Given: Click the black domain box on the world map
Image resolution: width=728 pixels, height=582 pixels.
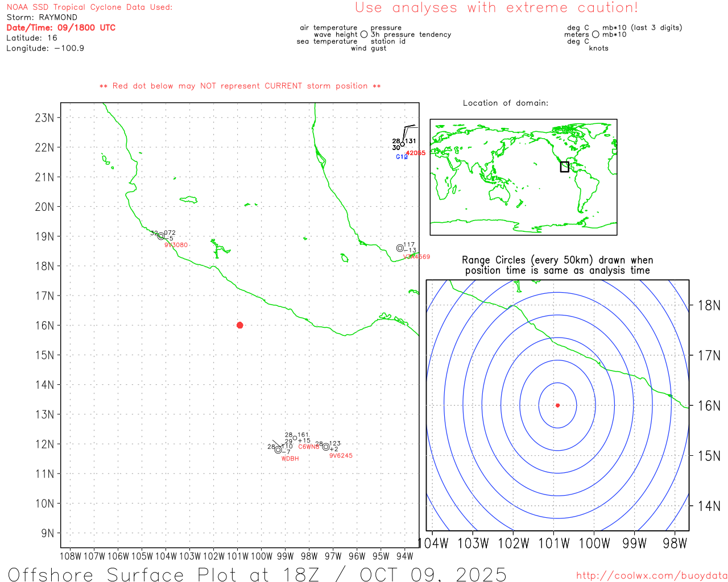Looking at the screenshot, I should 564,167.
